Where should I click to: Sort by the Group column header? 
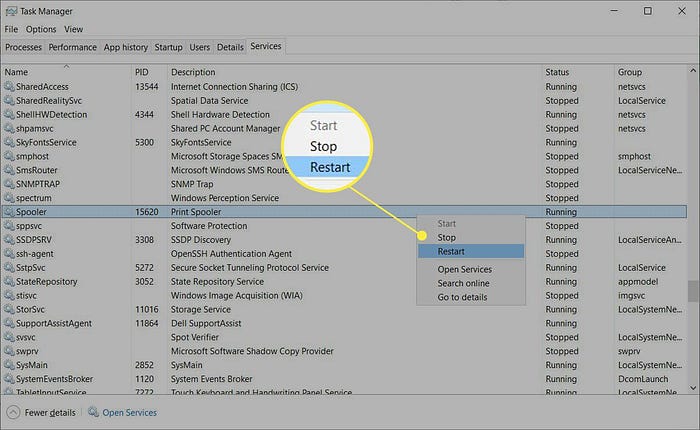[651, 72]
